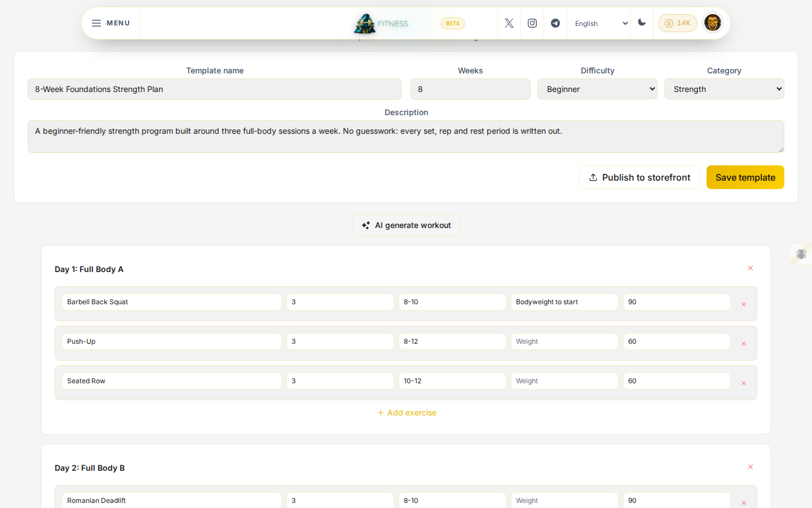This screenshot has height=508, width=812.
Task: Open the bug report icon
Action: pyautogui.click(x=801, y=254)
